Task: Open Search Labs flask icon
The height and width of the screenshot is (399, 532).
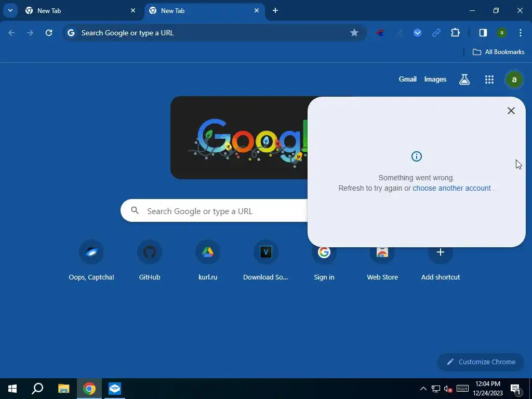Action: click(x=464, y=79)
